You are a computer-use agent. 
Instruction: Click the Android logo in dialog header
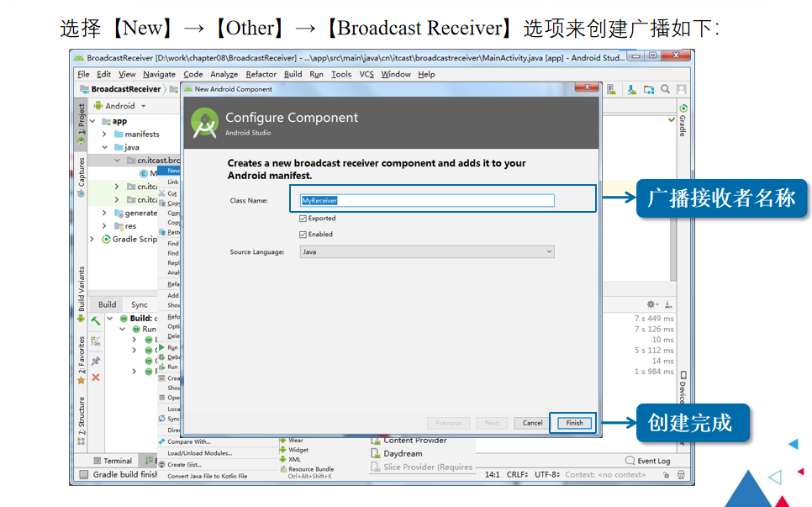coord(204,123)
